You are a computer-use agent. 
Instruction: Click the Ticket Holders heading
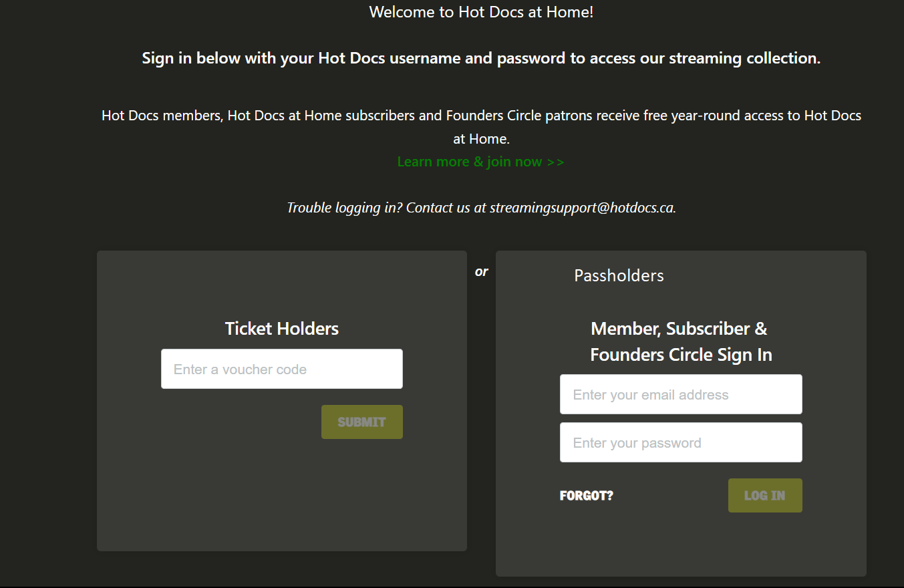click(x=281, y=329)
